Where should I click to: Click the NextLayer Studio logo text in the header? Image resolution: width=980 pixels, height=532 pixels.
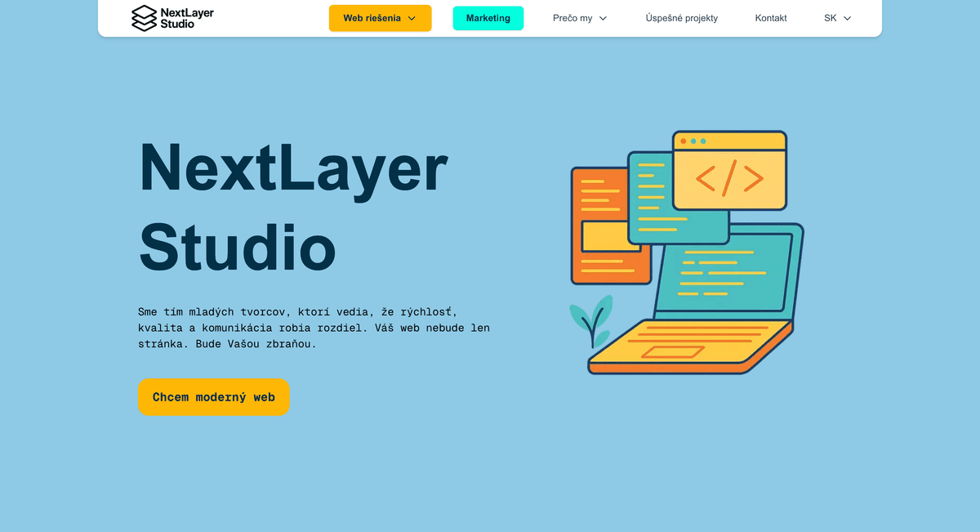tap(187, 18)
